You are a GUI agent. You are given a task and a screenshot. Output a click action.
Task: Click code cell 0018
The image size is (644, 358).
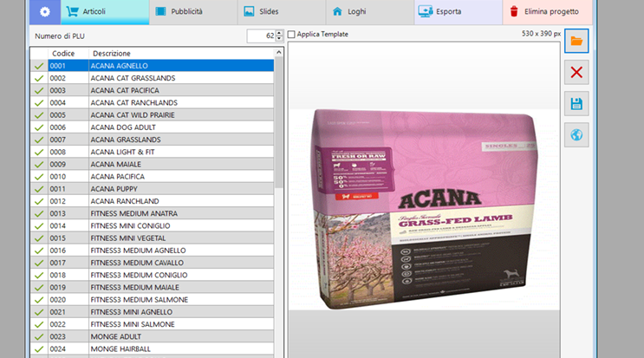(x=68, y=275)
